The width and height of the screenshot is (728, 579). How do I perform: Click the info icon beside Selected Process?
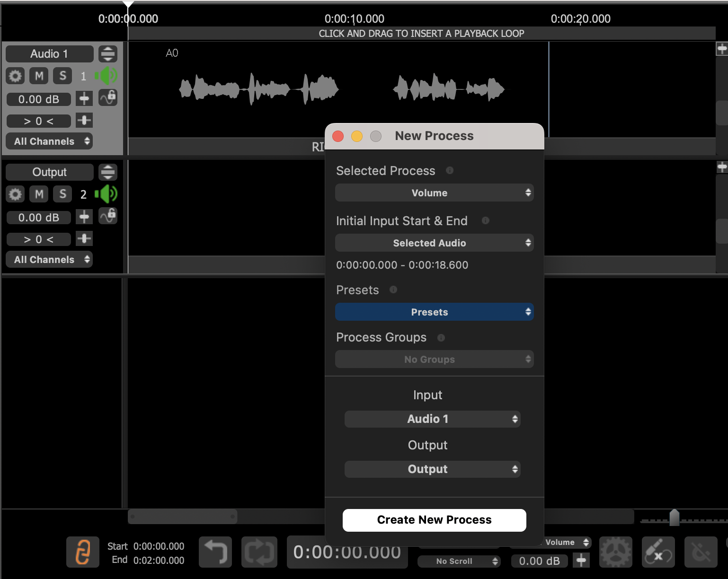[x=450, y=170]
